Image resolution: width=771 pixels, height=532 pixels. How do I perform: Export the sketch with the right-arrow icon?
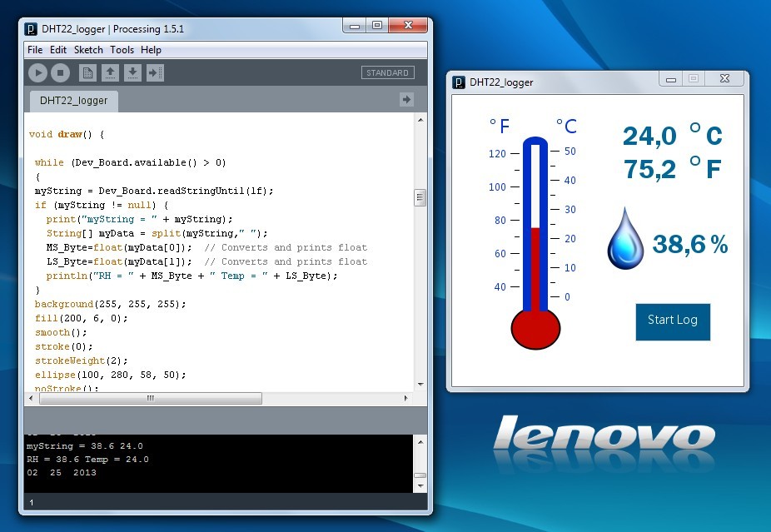click(x=155, y=72)
